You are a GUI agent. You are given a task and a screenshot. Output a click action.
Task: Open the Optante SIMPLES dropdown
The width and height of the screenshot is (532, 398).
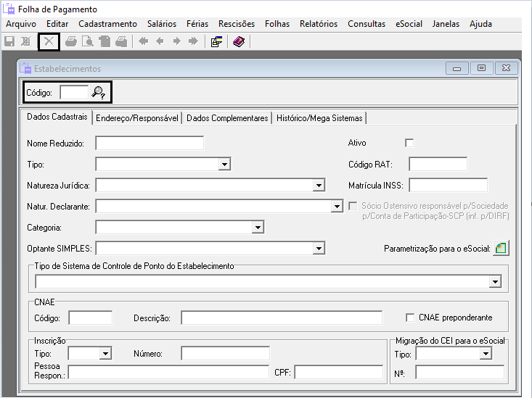click(x=319, y=249)
